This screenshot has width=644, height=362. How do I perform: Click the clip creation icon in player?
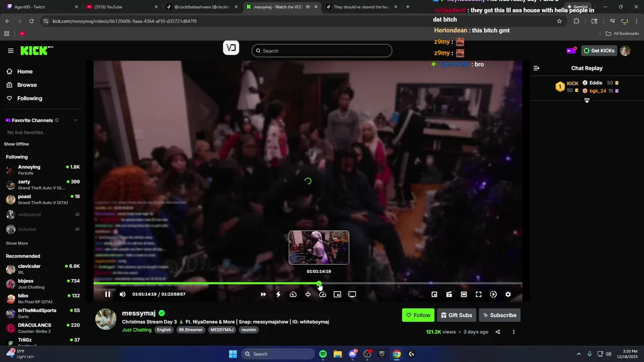click(x=449, y=294)
